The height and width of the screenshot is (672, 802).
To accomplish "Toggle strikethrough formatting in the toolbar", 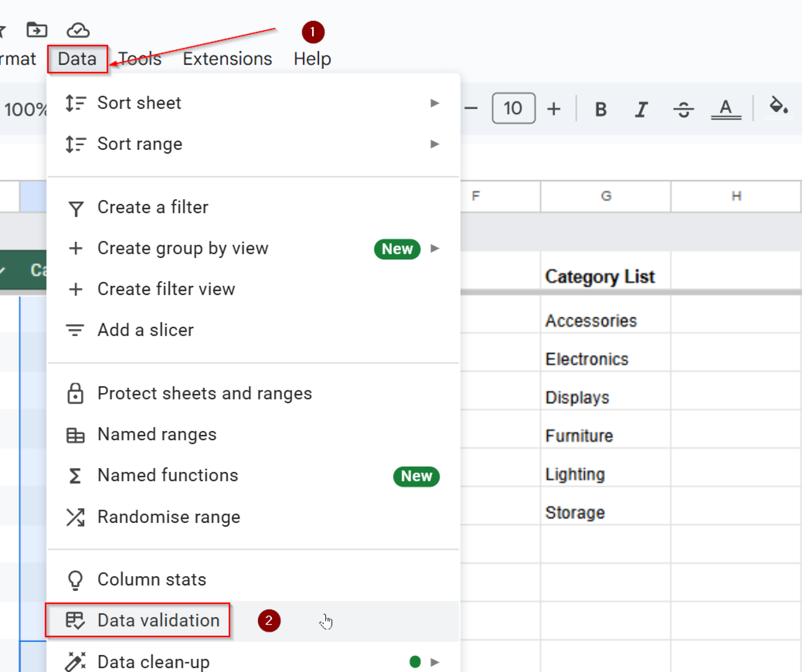I will pos(684,109).
